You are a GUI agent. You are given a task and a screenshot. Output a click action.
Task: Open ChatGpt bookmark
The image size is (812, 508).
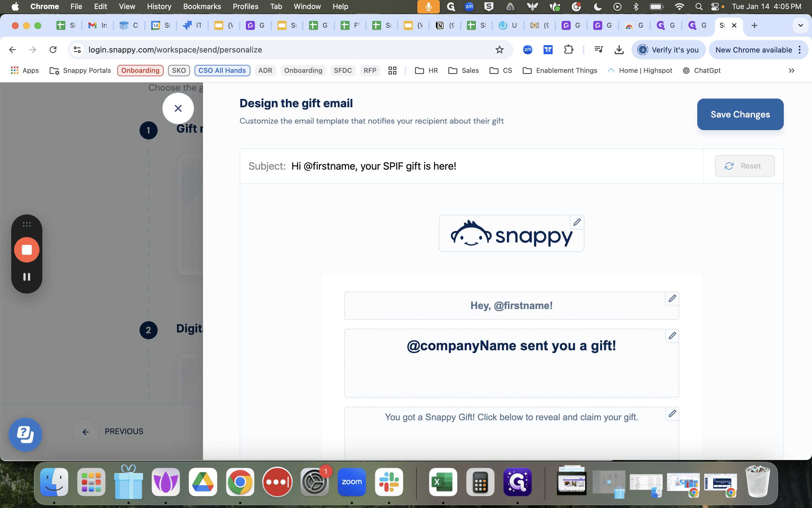(x=701, y=71)
